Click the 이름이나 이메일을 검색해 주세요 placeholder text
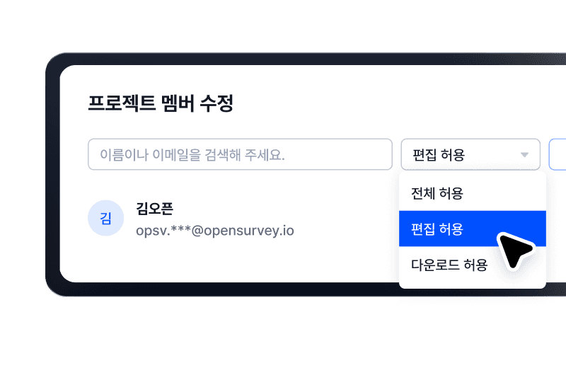The width and height of the screenshot is (566, 392). tap(192, 155)
